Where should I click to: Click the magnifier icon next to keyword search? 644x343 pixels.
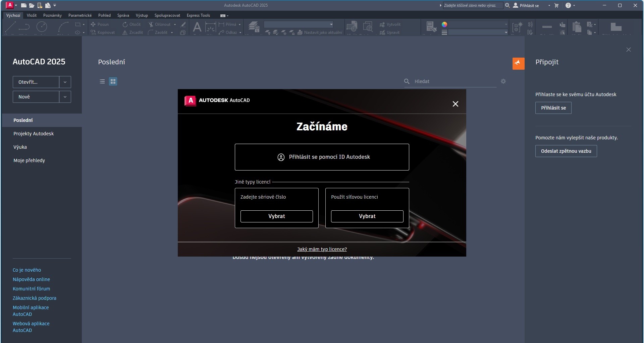507,5
